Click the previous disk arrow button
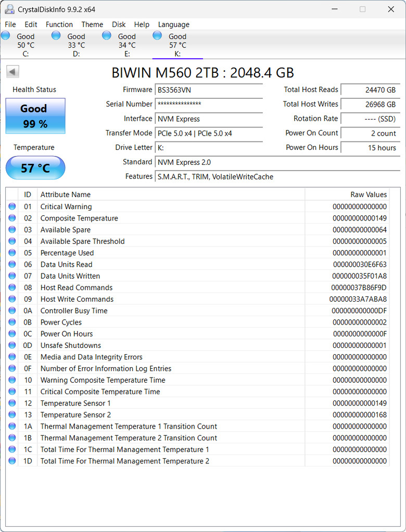This screenshot has height=532, width=406. [12, 72]
